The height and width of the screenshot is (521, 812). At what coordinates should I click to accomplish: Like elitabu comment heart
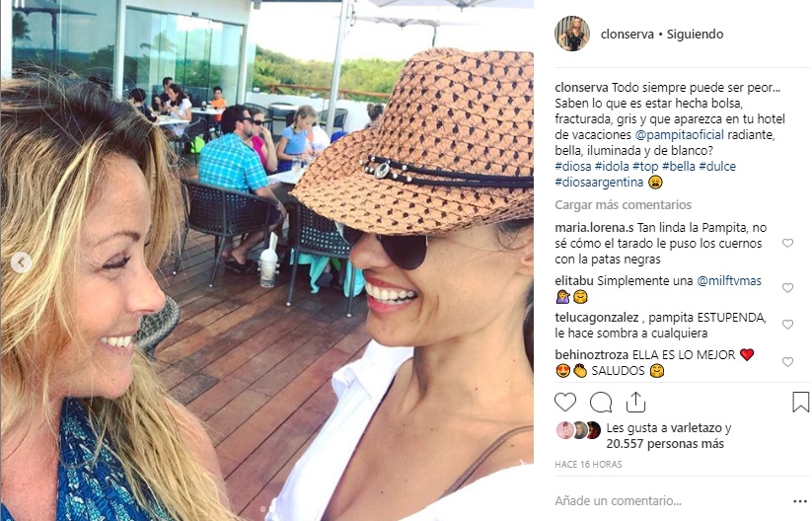coord(787,288)
